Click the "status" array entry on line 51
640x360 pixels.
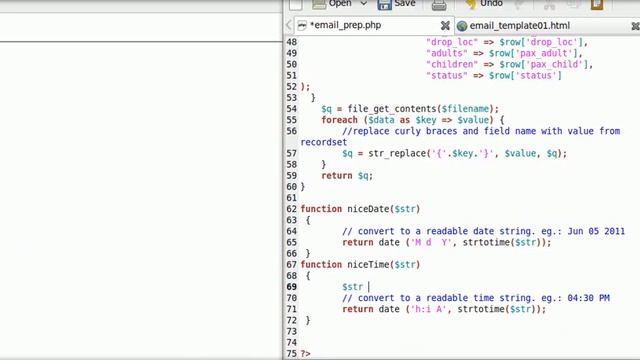tap(494, 76)
